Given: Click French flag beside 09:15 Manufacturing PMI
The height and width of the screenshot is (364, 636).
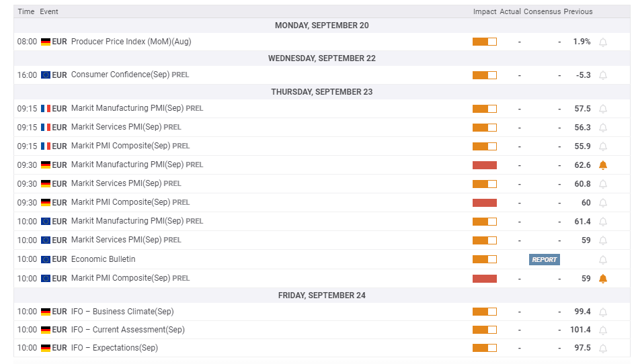Looking at the screenshot, I should (46, 109).
